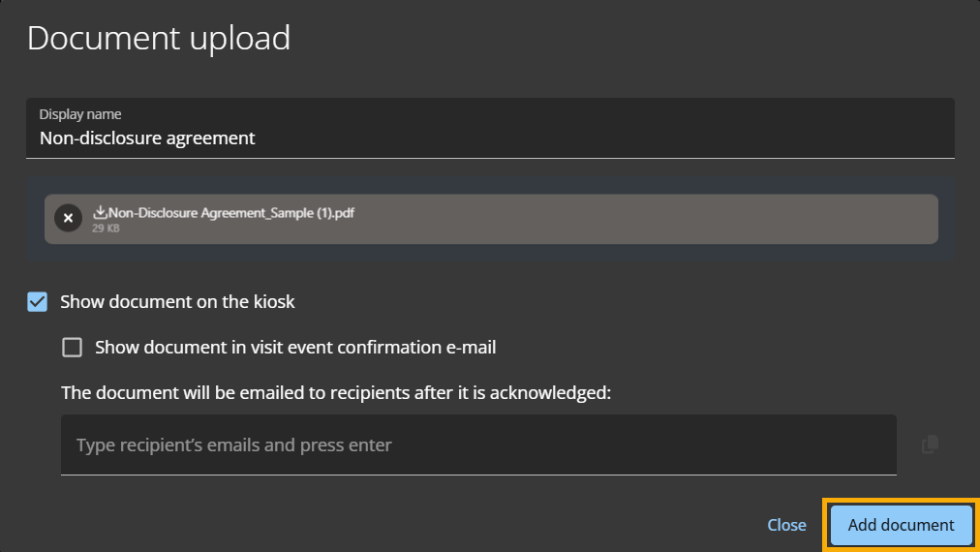Click the 'Show document on the kiosk' label text
980x552 pixels.
pyautogui.click(x=177, y=302)
